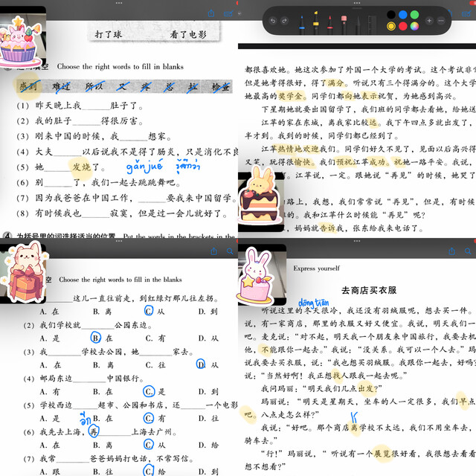Tap word bank item 所以
Image resolution: width=476 pixels, height=476 pixels.
click(x=94, y=87)
